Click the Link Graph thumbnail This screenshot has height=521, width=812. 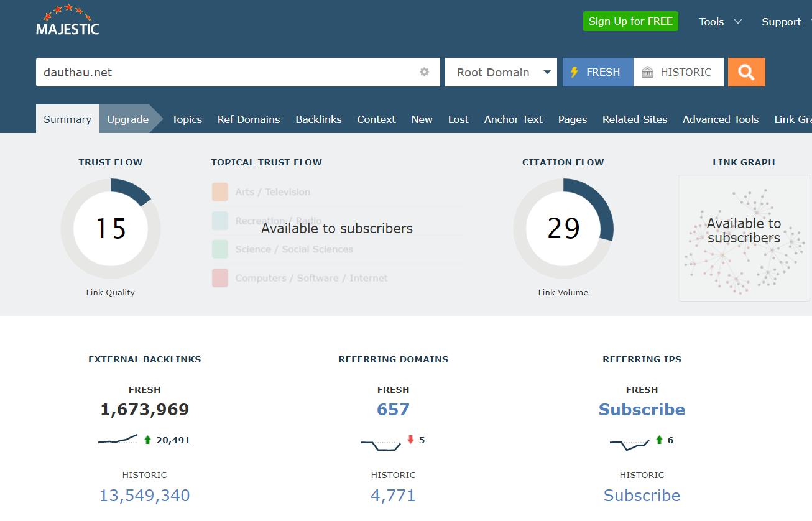(x=744, y=238)
